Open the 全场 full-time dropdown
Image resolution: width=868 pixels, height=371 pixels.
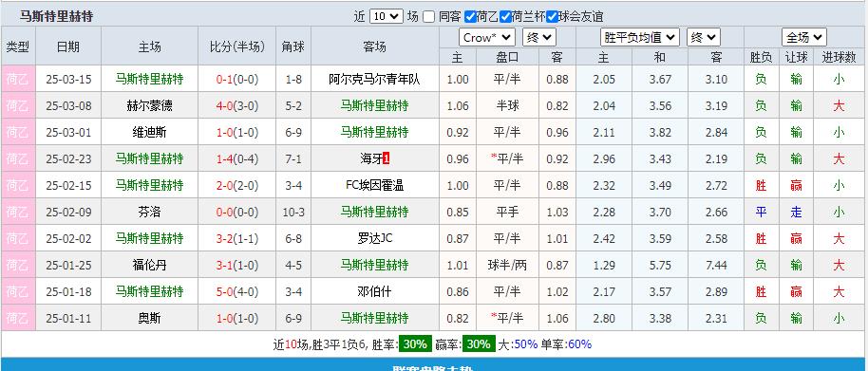[804, 38]
